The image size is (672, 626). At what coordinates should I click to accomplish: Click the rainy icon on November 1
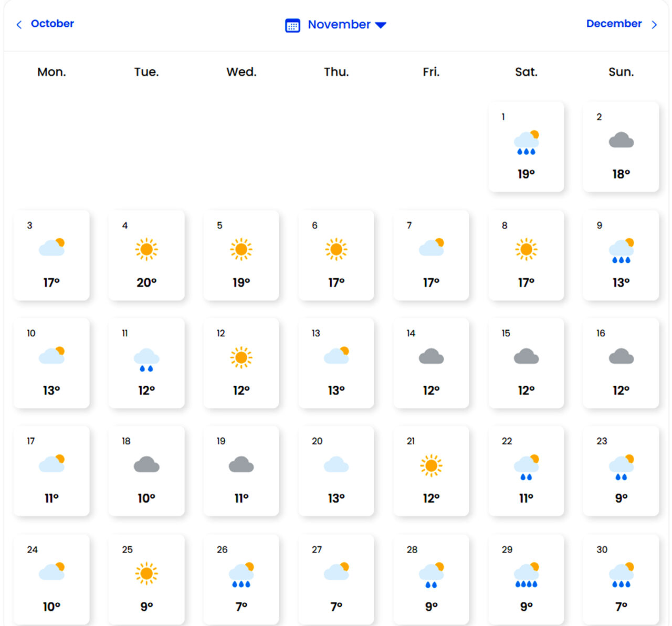click(x=526, y=143)
